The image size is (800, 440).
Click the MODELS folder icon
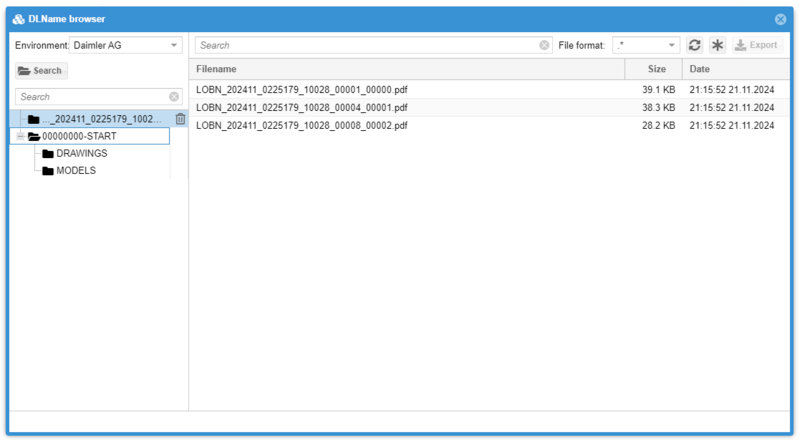47,171
